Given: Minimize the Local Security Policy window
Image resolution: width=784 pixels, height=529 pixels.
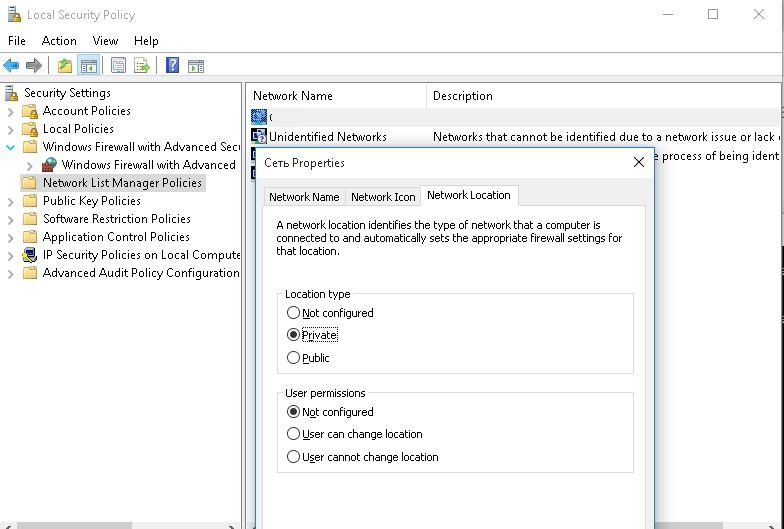Looking at the screenshot, I should tap(668, 14).
